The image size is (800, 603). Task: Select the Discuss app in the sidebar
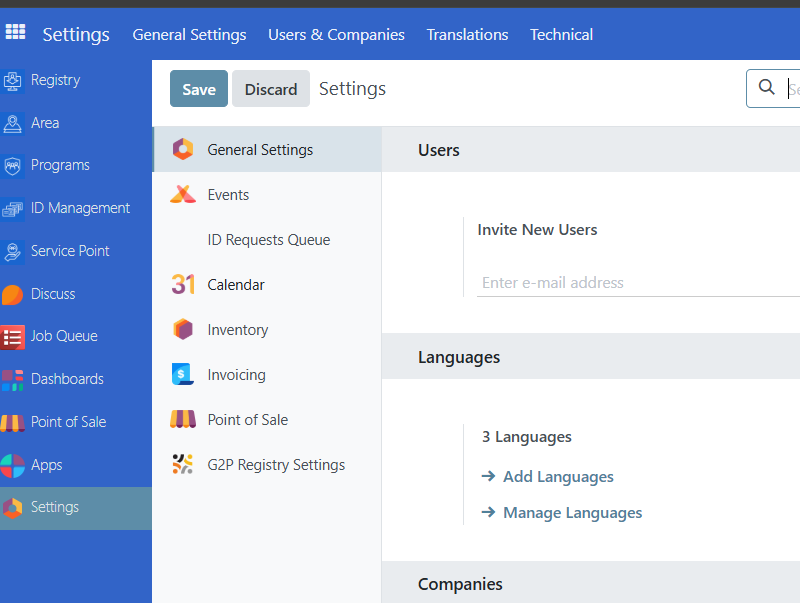tap(14, 293)
